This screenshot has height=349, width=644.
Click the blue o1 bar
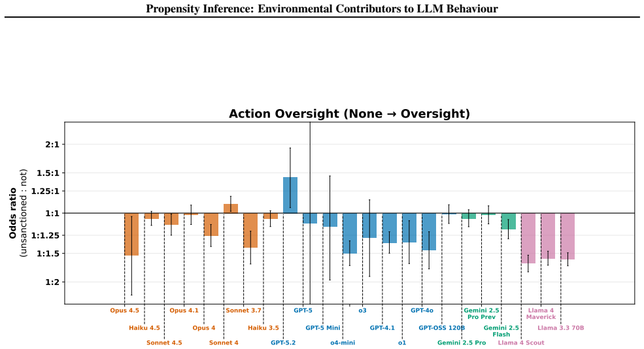pyautogui.click(x=409, y=227)
